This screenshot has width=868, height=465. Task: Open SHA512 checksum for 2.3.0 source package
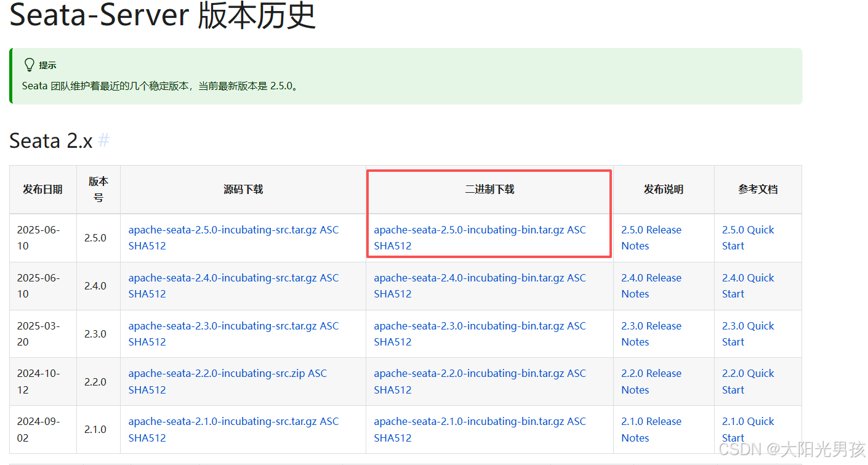pos(147,342)
